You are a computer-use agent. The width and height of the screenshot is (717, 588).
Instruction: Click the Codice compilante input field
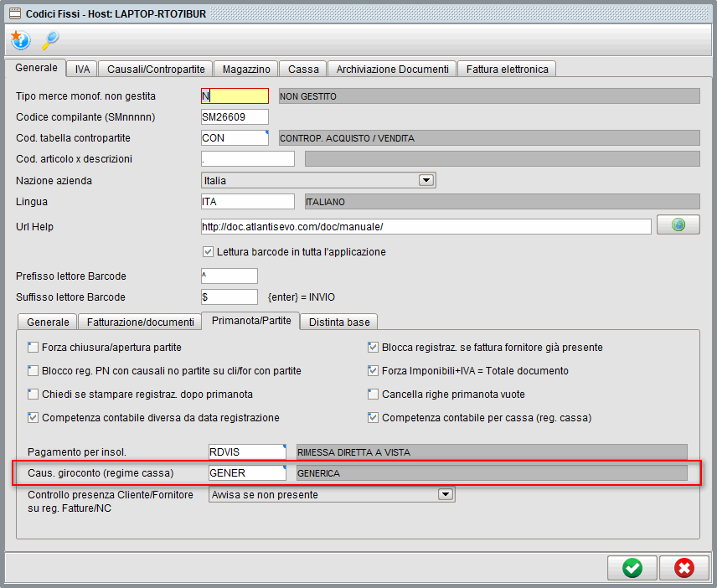(x=233, y=116)
